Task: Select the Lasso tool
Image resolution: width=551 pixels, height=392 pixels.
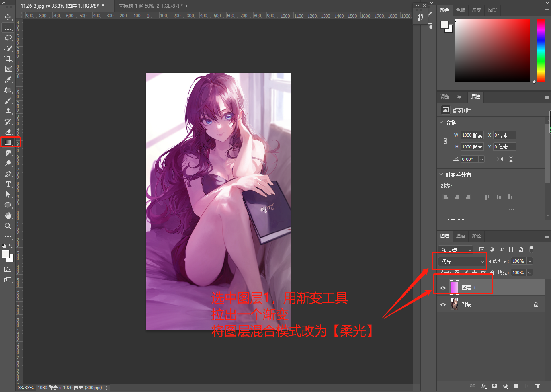Action: coord(8,38)
